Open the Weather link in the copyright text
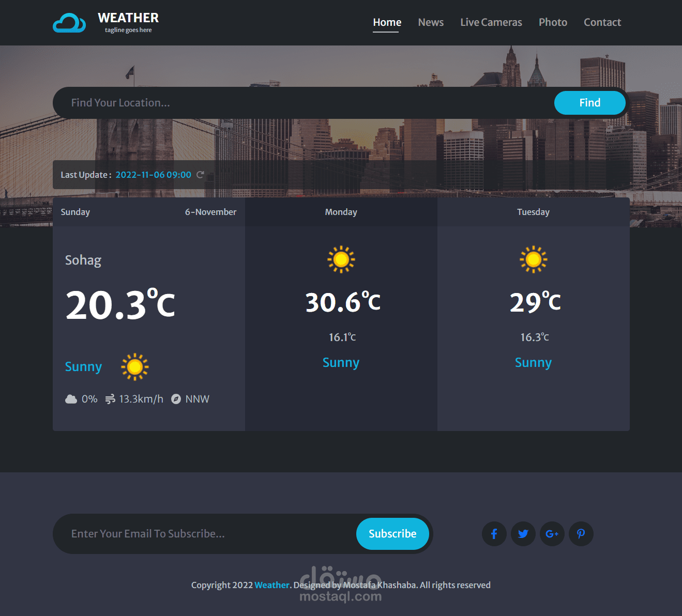This screenshot has height=616, width=682. tap(271, 584)
